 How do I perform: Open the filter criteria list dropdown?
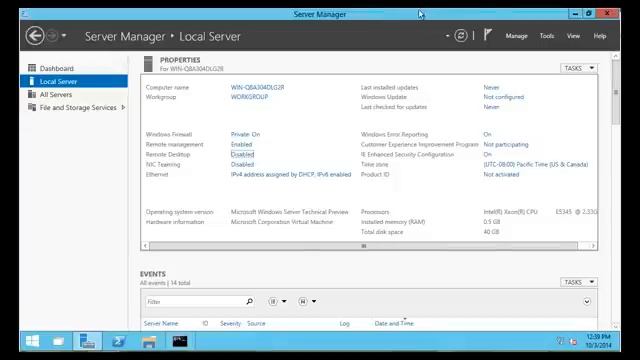278,301
